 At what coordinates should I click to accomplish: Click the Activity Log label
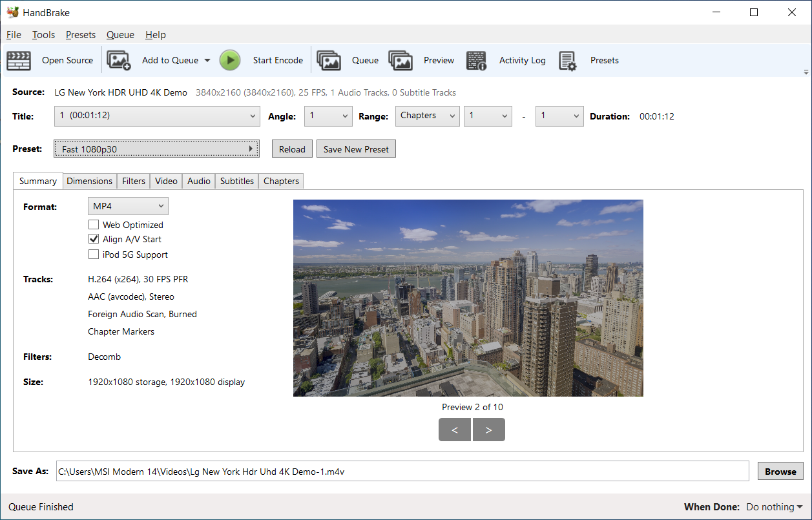[x=523, y=60]
